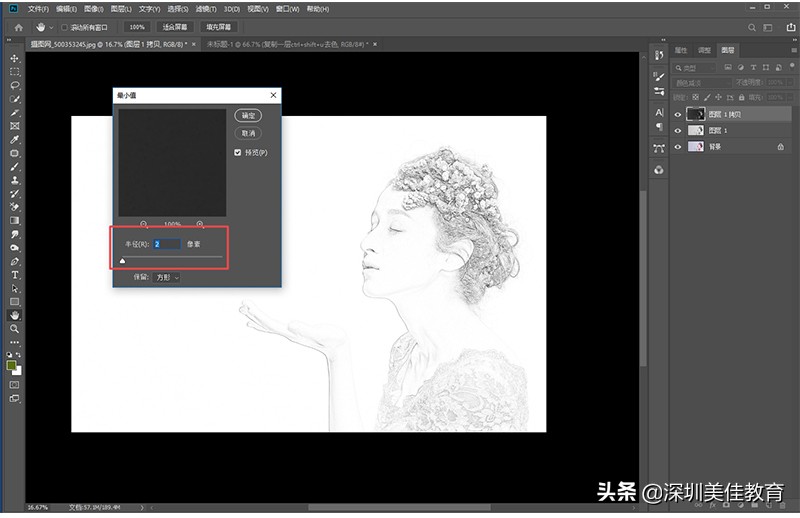Click the Home icon in options bar

[19, 28]
